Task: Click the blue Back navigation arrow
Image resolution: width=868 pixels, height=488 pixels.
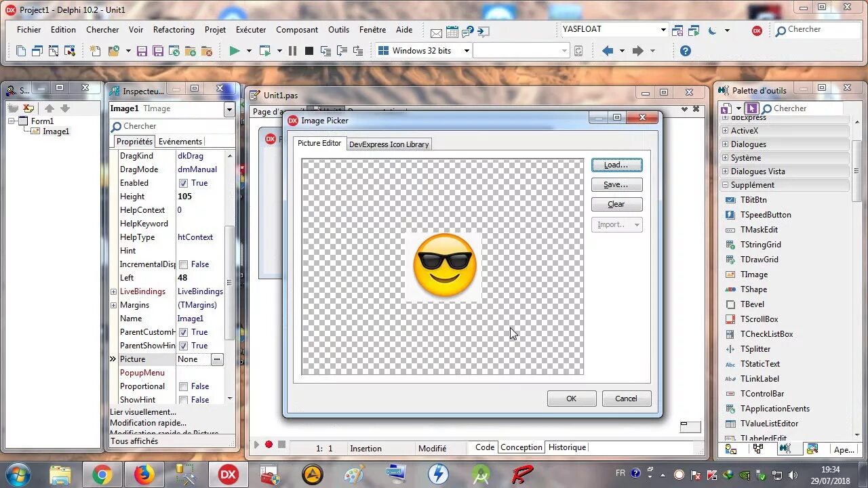Action: pos(608,51)
